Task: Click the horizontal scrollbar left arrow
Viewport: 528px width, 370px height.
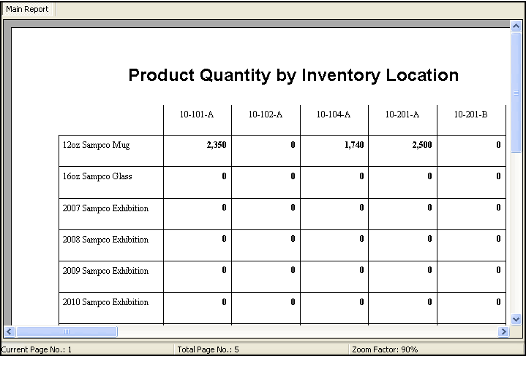Action: click(9, 332)
